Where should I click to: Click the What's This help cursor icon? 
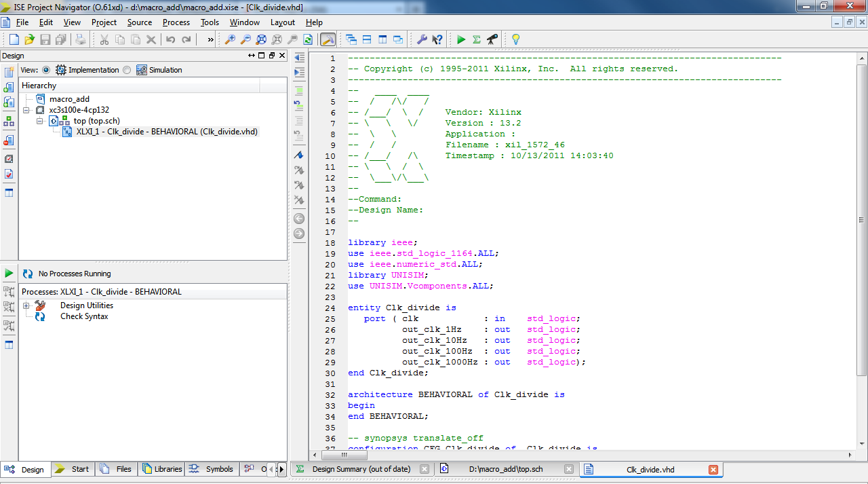(x=437, y=39)
